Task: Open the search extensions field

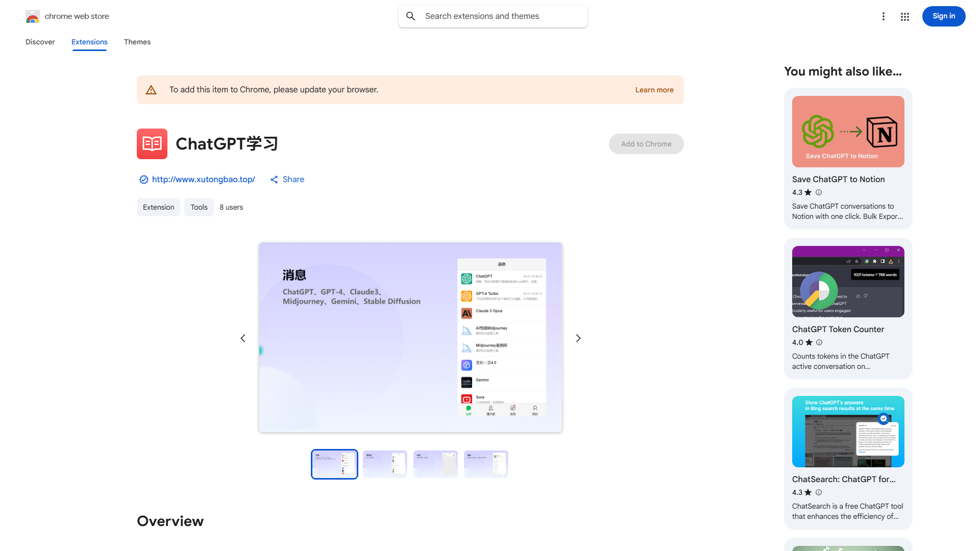Action: [x=493, y=16]
